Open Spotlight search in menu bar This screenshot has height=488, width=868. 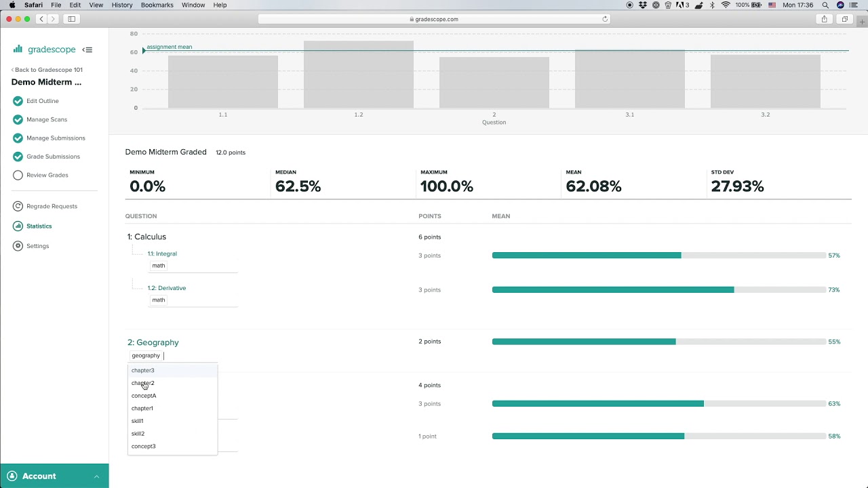point(825,5)
